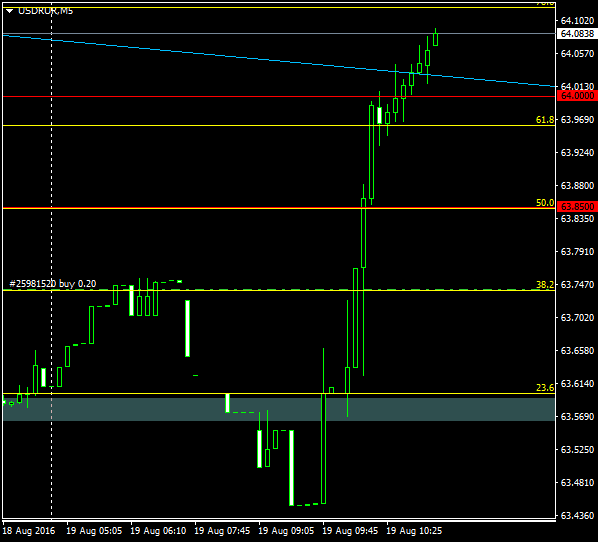This screenshot has width=598, height=542.
Task: Click the red 63.8500 level price tag
Action: [577, 207]
